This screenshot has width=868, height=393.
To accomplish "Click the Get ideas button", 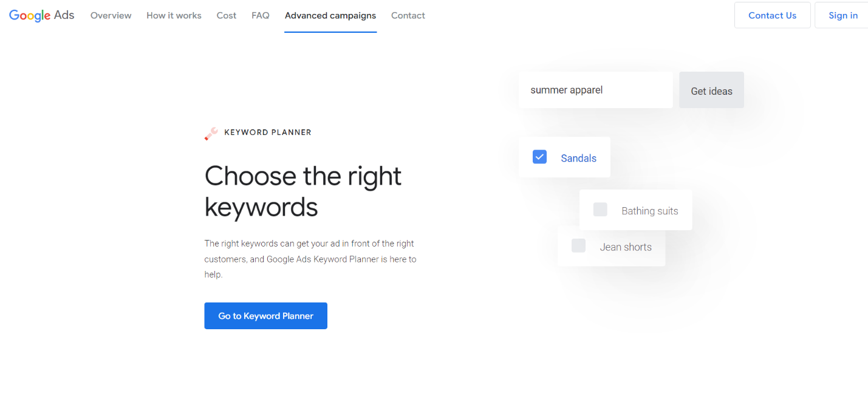I will point(711,91).
